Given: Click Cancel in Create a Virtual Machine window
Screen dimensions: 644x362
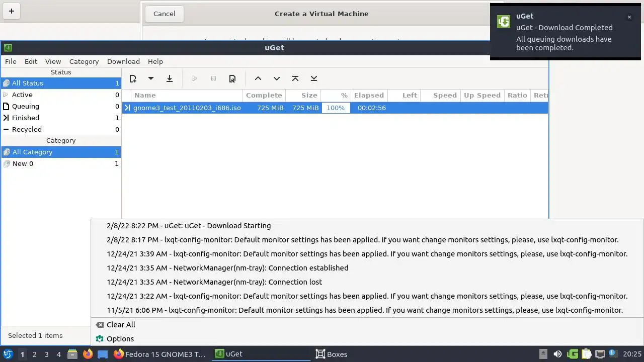Looking at the screenshot, I should tap(164, 14).
